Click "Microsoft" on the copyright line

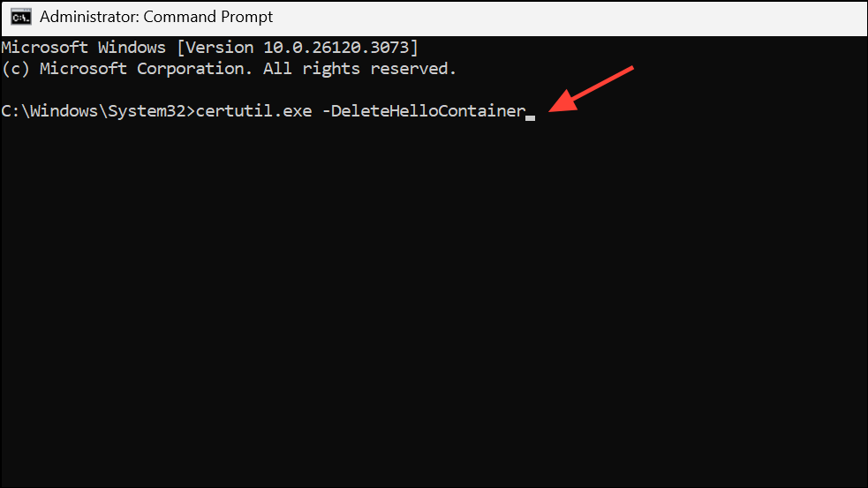83,69
